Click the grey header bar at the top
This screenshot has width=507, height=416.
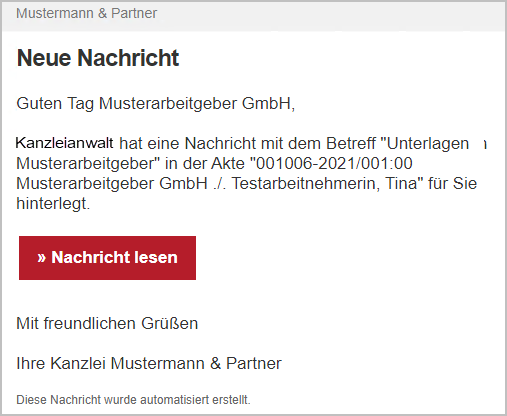pos(253,16)
